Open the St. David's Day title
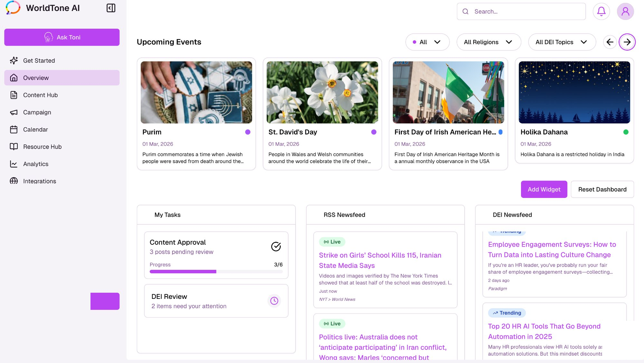The height and width of the screenshot is (363, 644). [293, 132]
